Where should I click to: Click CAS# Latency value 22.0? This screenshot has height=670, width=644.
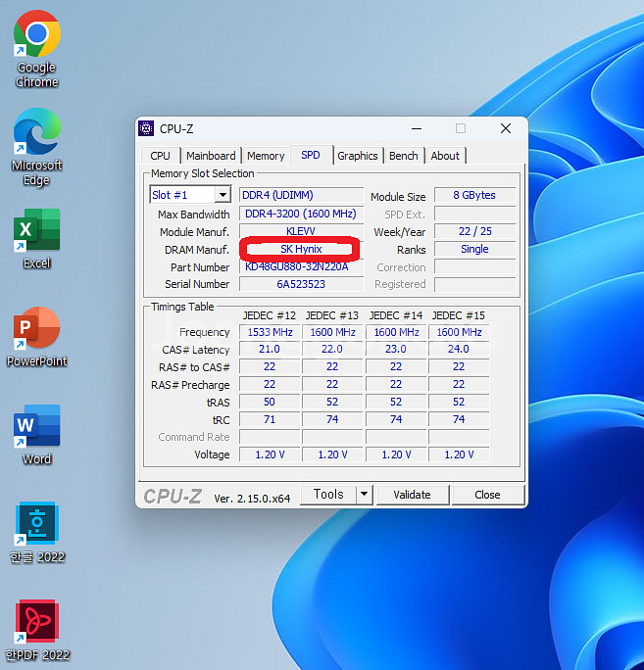[332, 349]
